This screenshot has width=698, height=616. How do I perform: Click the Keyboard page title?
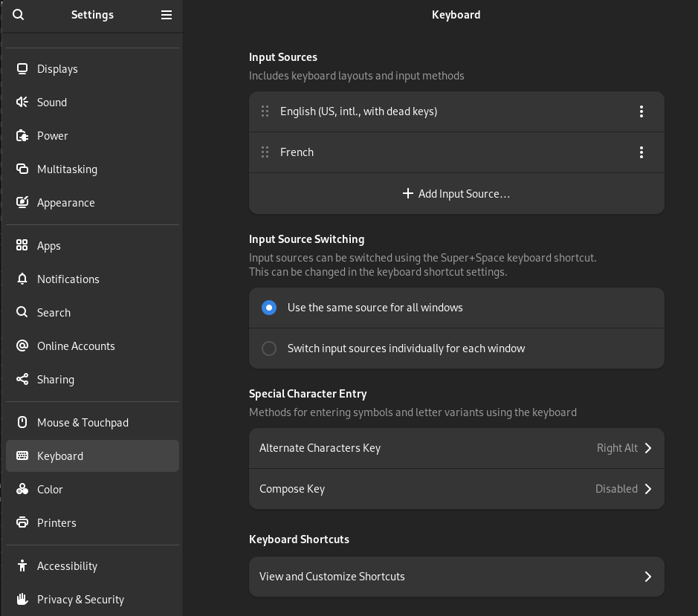point(456,15)
